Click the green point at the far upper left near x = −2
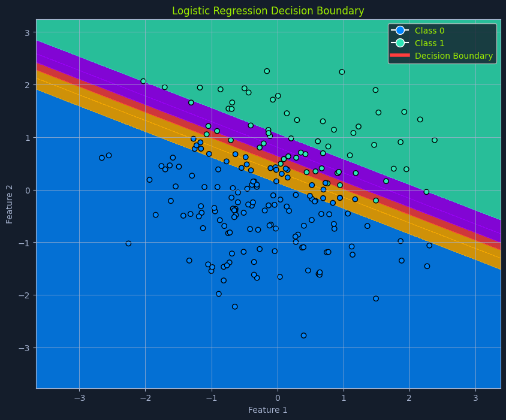506x420 pixels. [143, 81]
